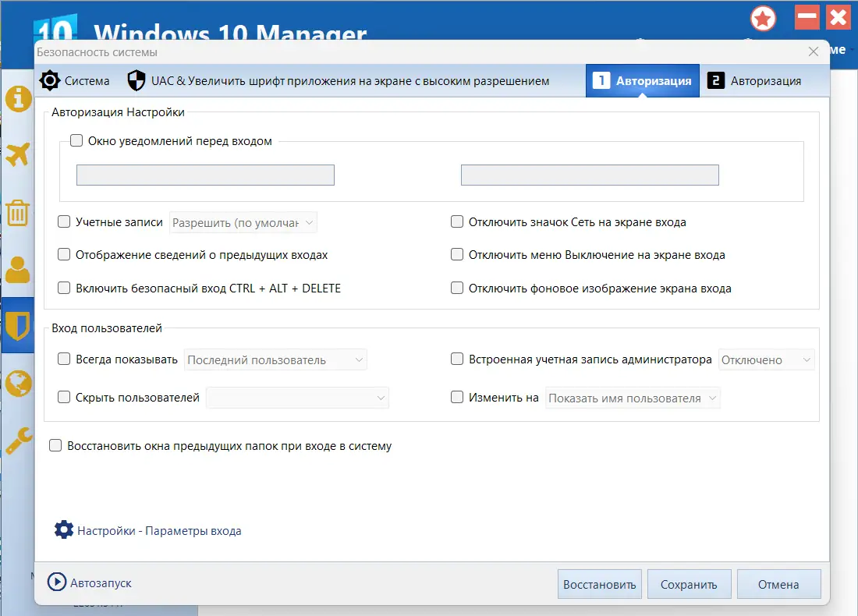
Task: Switch to the Система tab
Action: [x=75, y=81]
